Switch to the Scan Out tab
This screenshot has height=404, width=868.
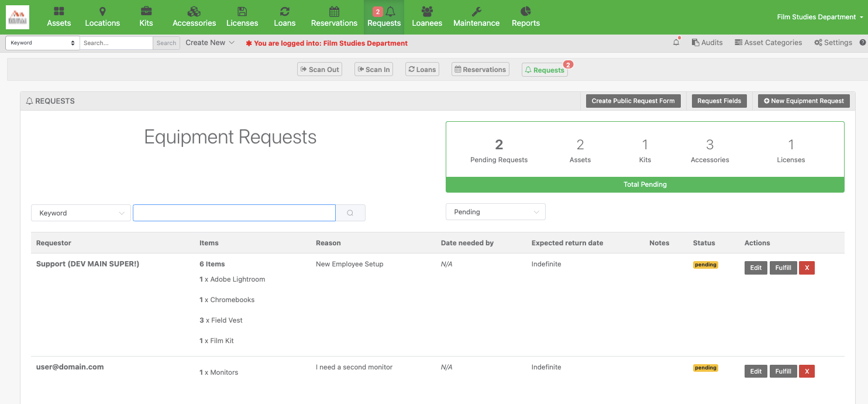tap(319, 70)
